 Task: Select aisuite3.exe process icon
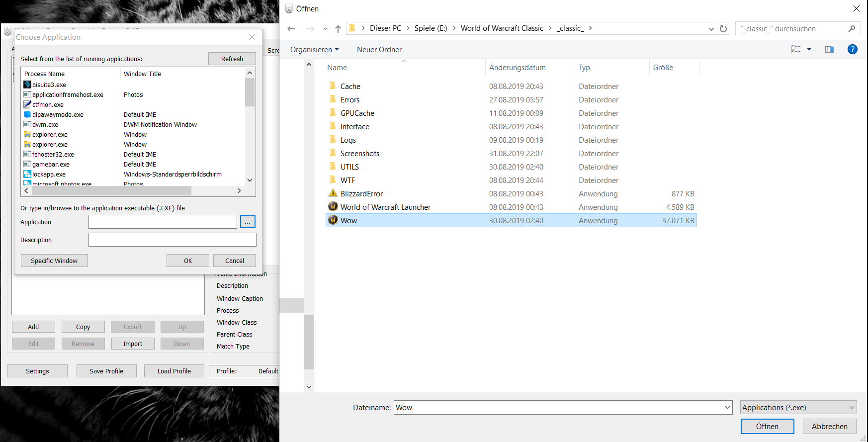click(27, 85)
